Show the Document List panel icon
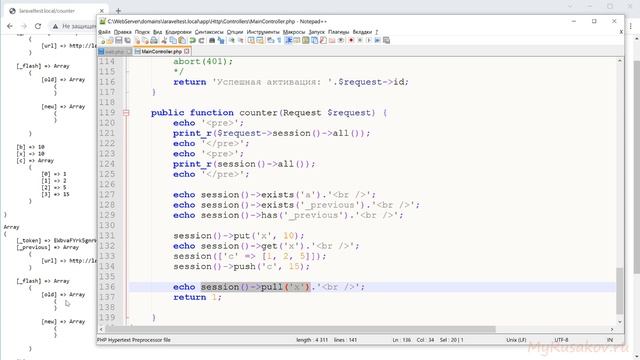 click(x=314, y=40)
